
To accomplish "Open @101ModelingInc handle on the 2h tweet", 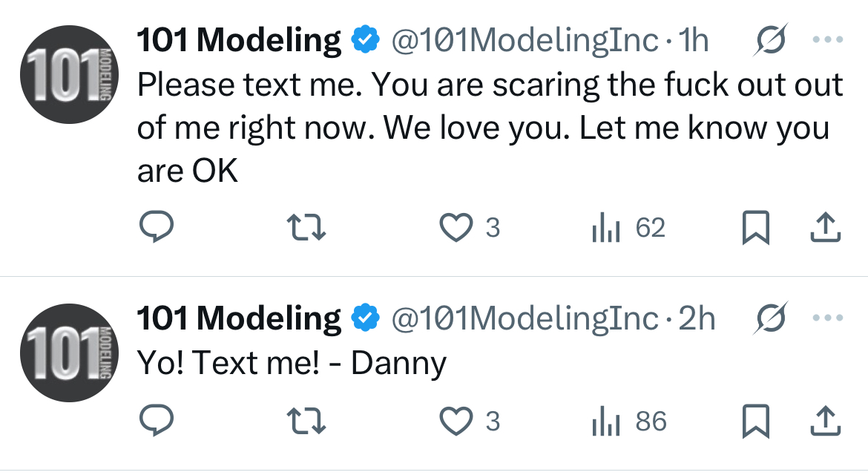I will [525, 318].
